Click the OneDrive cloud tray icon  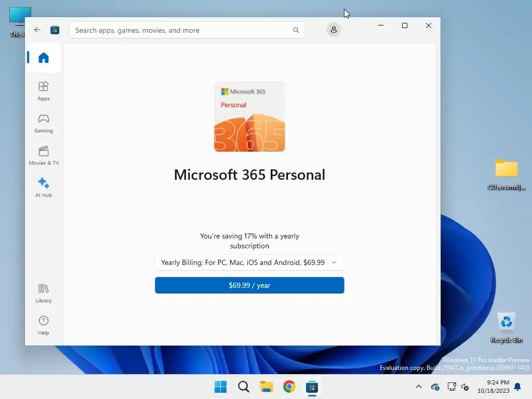click(435, 387)
